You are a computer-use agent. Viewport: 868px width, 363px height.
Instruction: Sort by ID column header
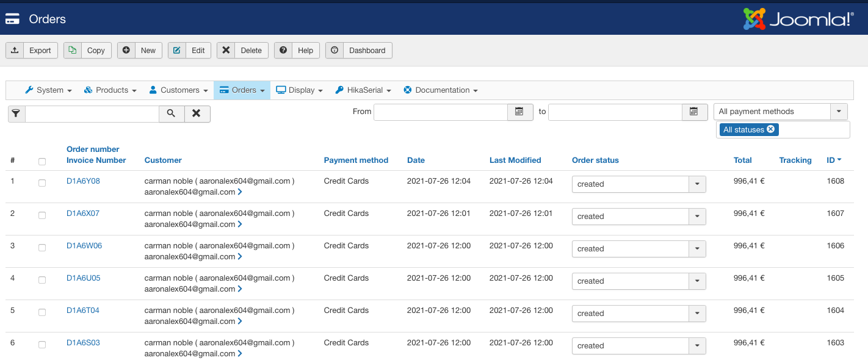[834, 160]
